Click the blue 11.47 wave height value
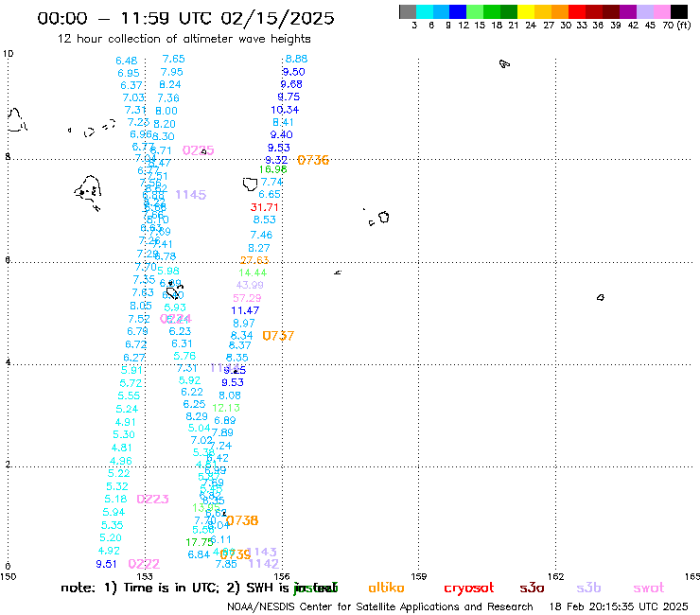This screenshot has width=700, height=615. [x=245, y=310]
